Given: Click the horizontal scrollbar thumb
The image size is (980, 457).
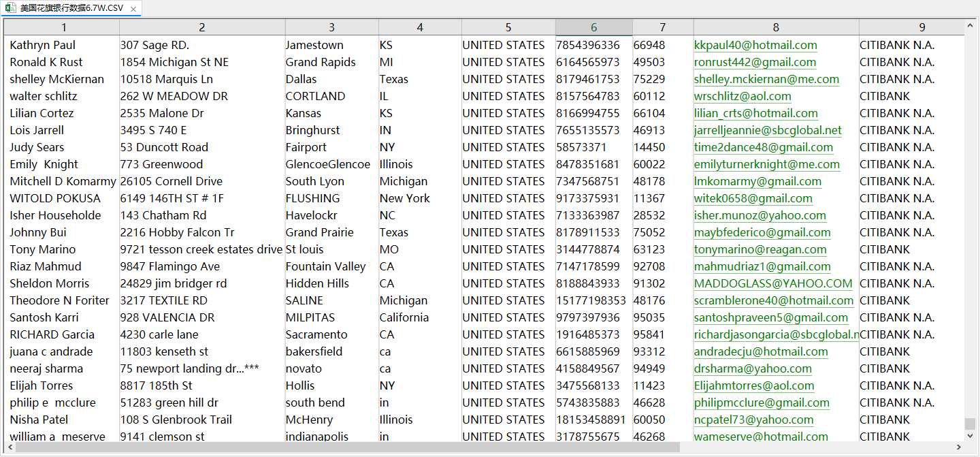Looking at the screenshot, I should tap(348, 447).
